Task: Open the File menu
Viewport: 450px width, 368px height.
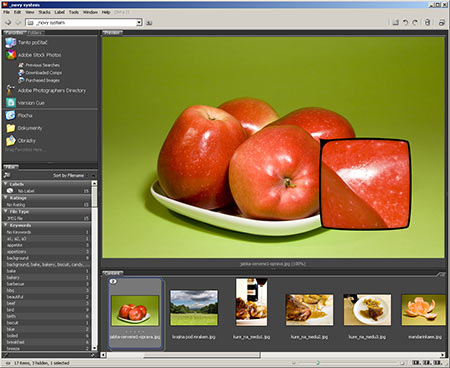Action: click(x=6, y=12)
